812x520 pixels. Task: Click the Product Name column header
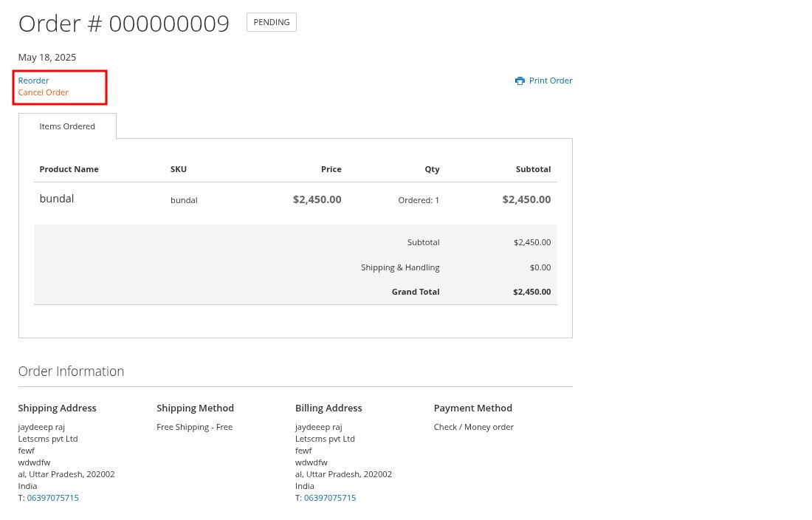point(69,169)
